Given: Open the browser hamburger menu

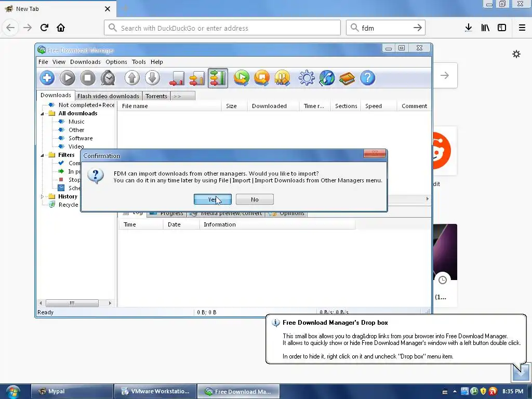Looking at the screenshot, I should tap(522, 28).
